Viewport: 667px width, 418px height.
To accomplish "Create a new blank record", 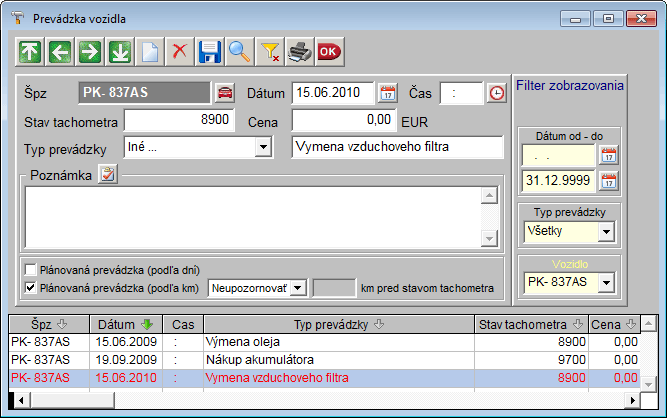I will click(x=150, y=52).
